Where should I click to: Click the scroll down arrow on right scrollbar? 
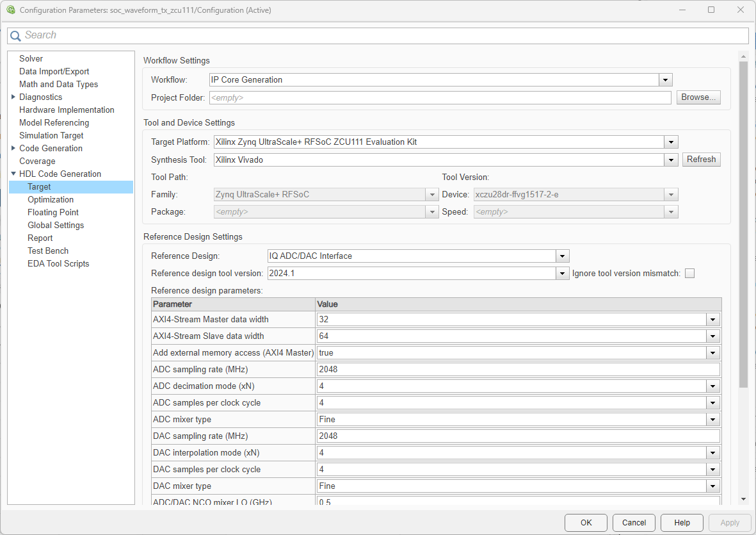pyautogui.click(x=743, y=499)
